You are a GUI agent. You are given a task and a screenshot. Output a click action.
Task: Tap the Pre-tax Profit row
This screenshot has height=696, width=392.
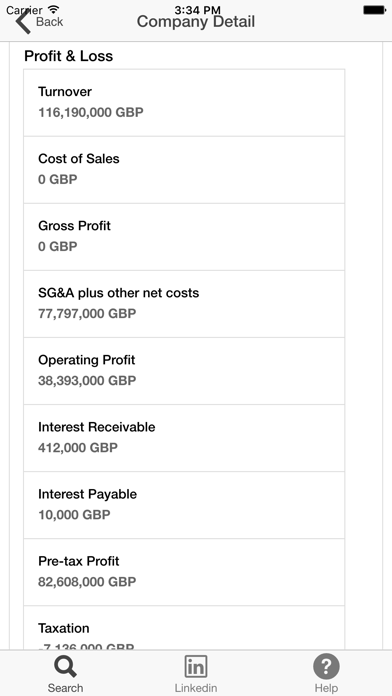pyautogui.click(x=184, y=572)
